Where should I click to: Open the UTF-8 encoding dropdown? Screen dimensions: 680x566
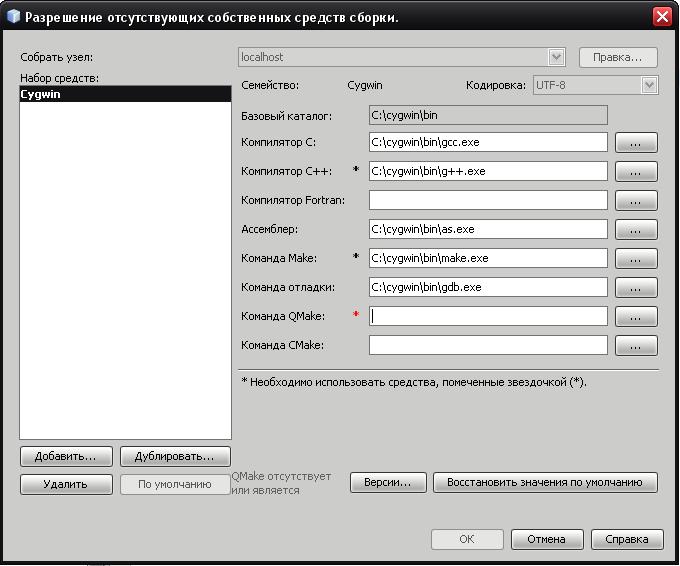pos(649,85)
